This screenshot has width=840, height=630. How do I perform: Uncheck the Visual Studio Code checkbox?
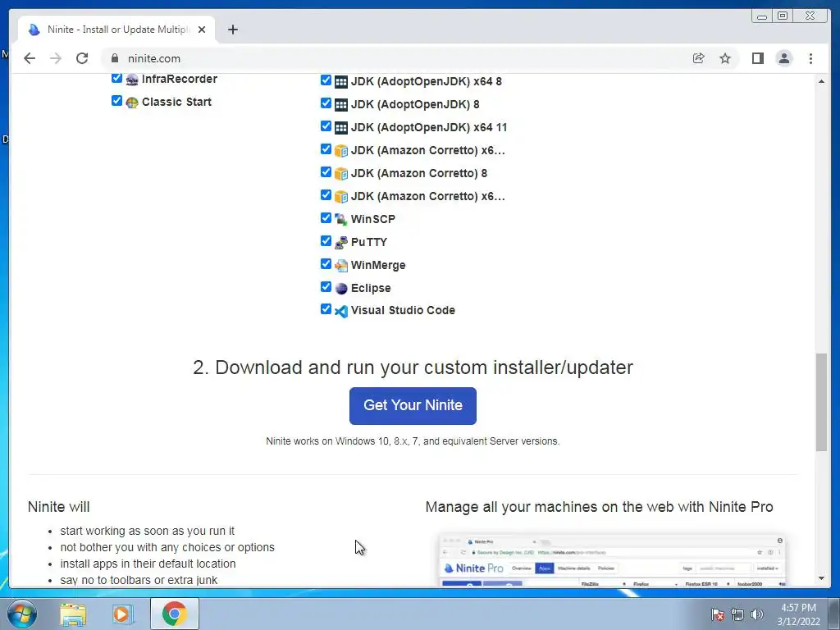326,309
